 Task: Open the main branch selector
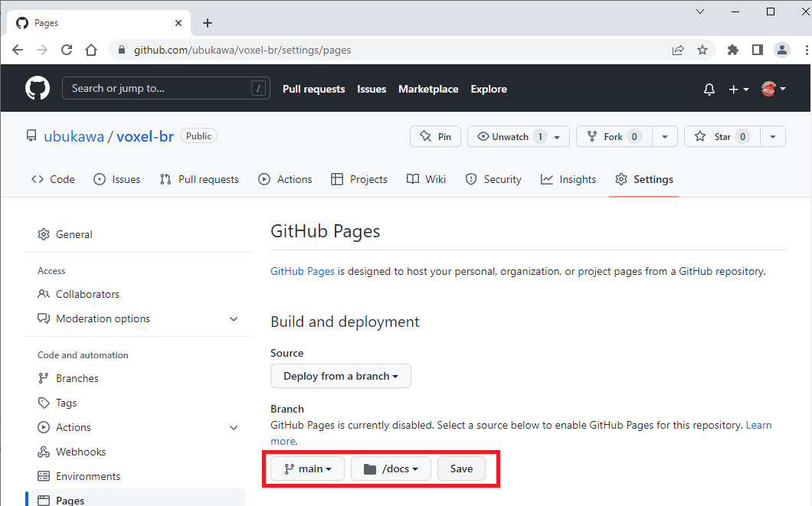tap(308, 468)
